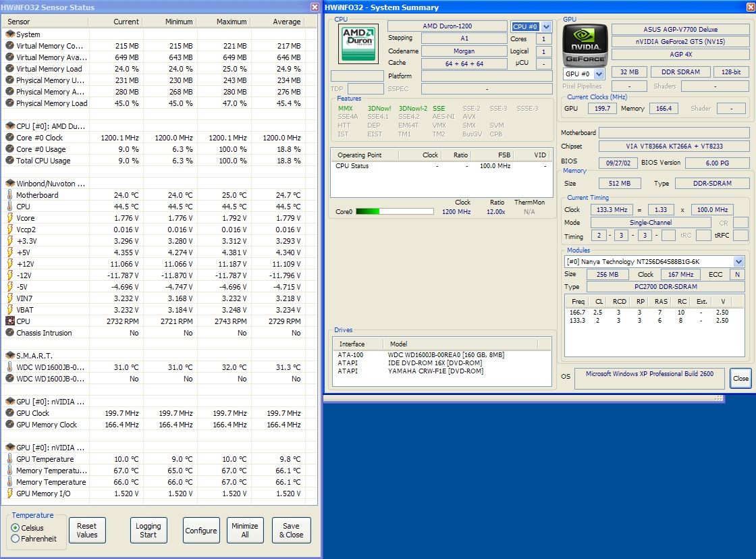The width and height of the screenshot is (756, 559).
Task: Click the NVIDIA GeForce logo image
Action: (585, 45)
